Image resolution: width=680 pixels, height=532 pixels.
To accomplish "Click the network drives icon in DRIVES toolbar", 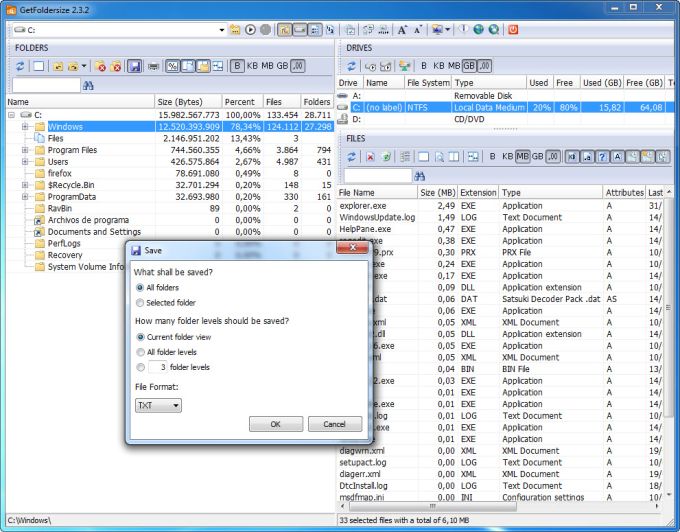I will [x=404, y=66].
